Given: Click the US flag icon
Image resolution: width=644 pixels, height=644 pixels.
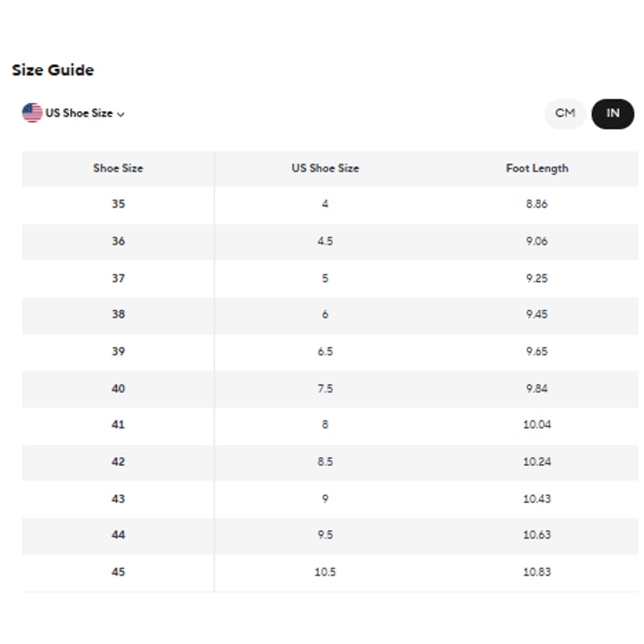Looking at the screenshot, I should 32,114.
